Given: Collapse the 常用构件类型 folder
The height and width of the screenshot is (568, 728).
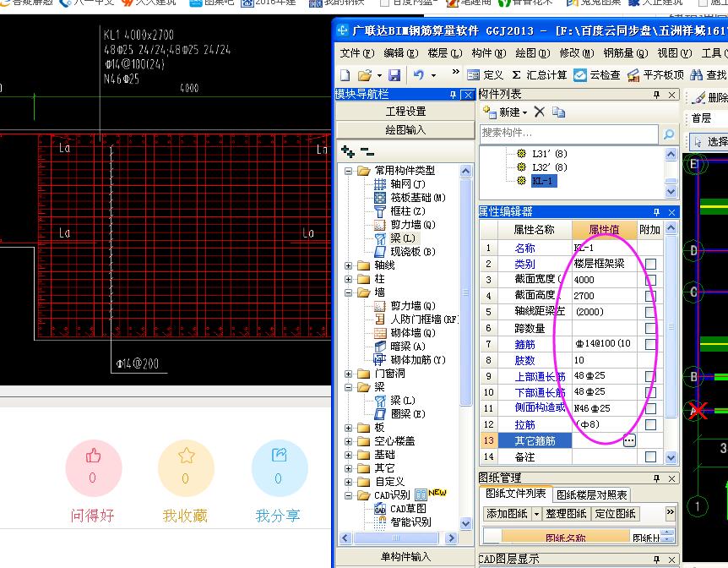Looking at the screenshot, I should [x=348, y=171].
